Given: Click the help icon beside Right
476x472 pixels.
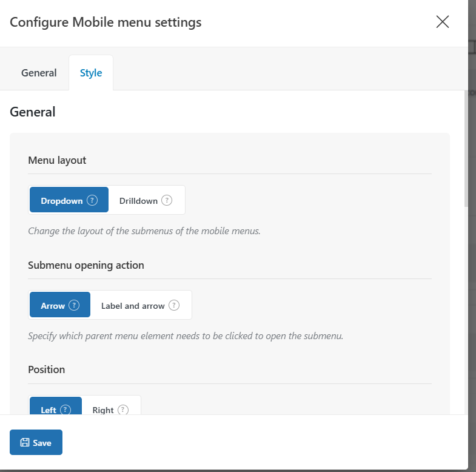Looking at the screenshot, I should [x=123, y=410].
